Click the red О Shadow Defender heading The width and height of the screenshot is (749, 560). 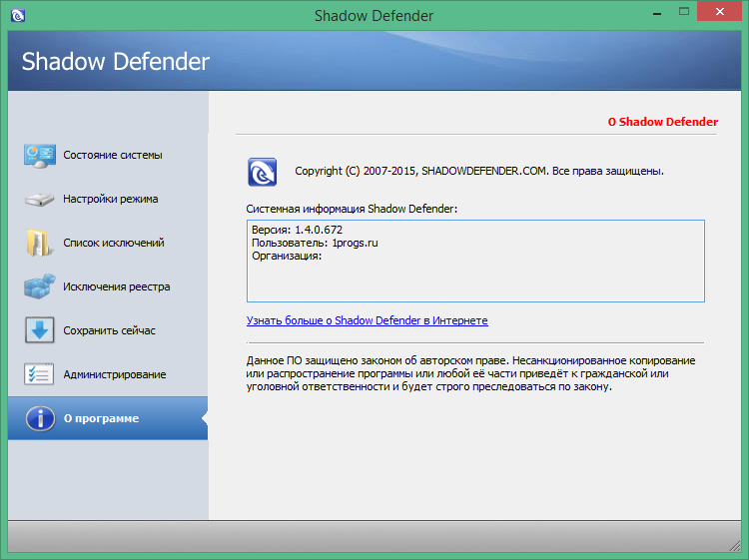pyautogui.click(x=662, y=122)
